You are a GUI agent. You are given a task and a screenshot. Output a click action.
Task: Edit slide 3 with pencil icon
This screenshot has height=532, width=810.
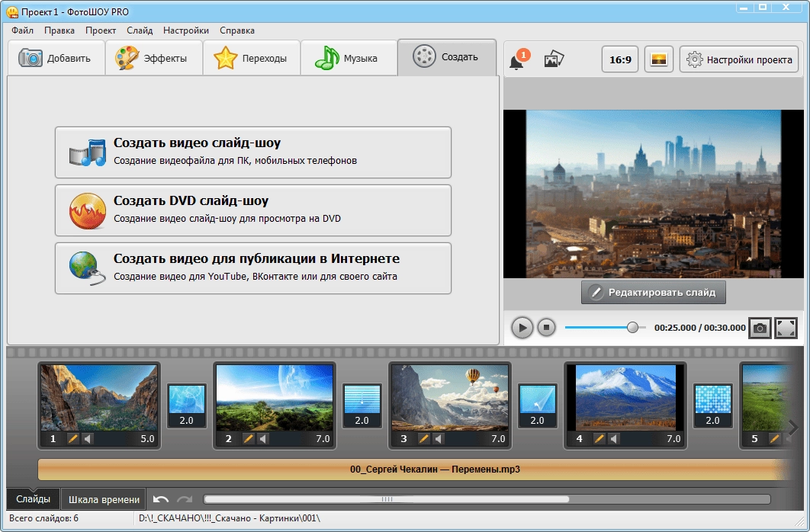point(423,438)
